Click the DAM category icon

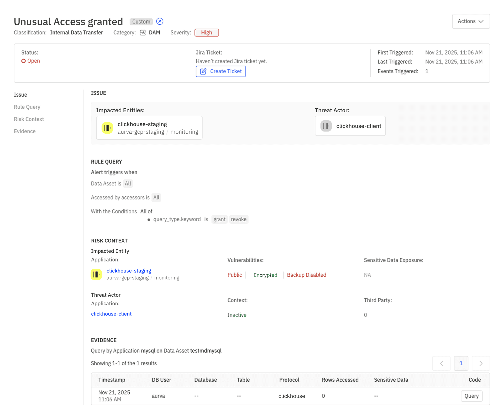143,33
